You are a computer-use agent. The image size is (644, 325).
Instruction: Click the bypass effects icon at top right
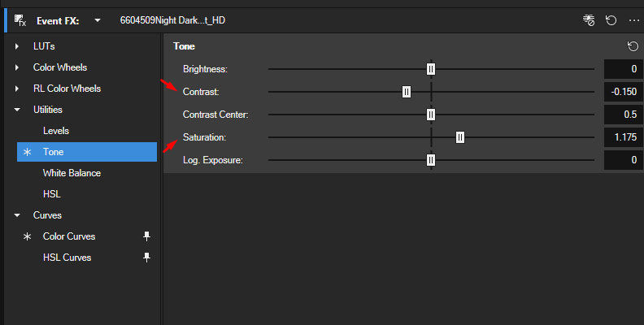click(589, 20)
